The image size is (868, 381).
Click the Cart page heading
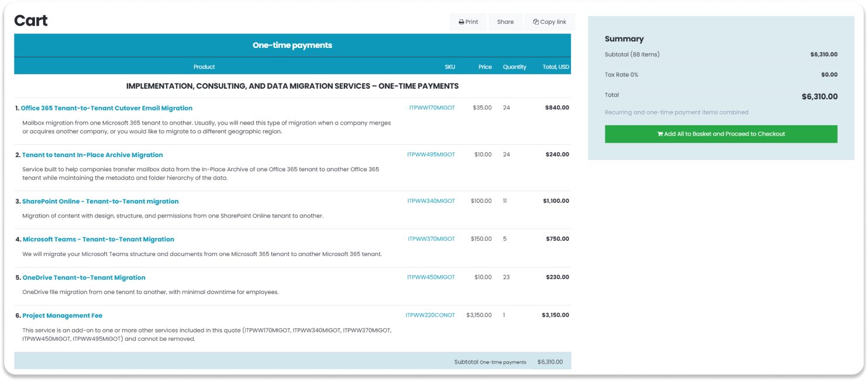click(31, 20)
